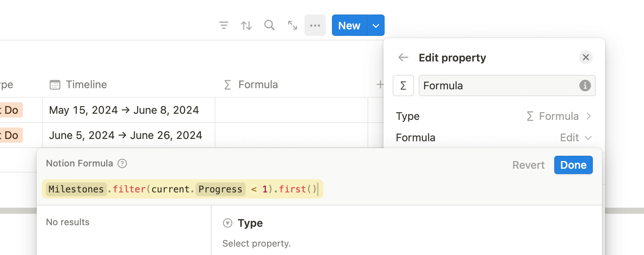Click the property name input field

point(500,86)
